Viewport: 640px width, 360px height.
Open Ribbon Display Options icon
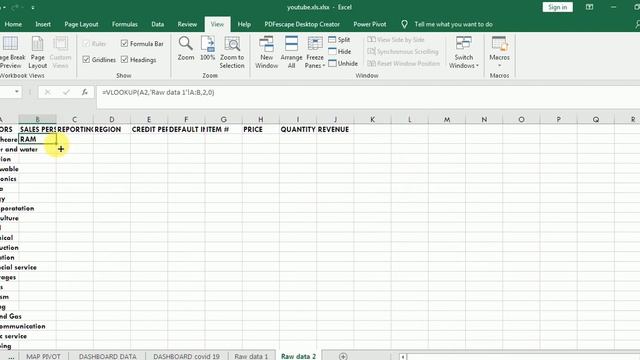[589, 7]
